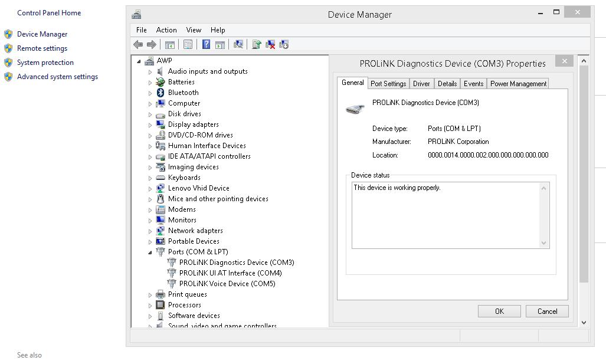
Task: Click the Scan for hardware changes icon
Action: coord(238,44)
